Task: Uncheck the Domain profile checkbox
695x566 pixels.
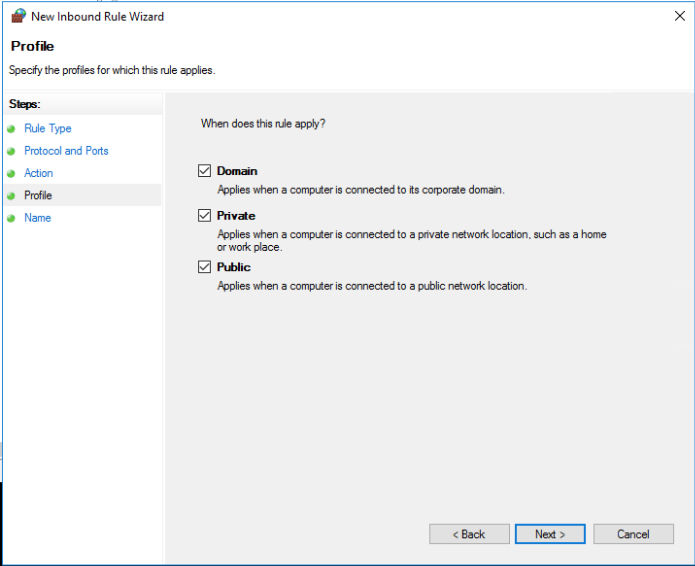Action: (205, 171)
